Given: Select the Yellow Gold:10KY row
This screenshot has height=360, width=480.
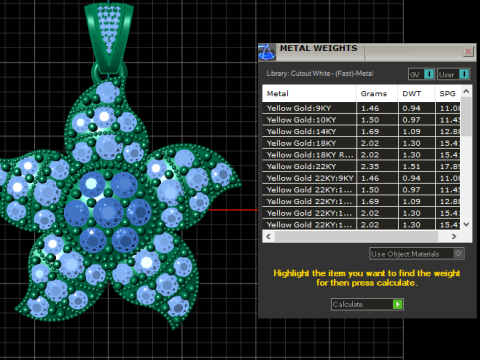Looking at the screenshot, I should coord(361,120).
